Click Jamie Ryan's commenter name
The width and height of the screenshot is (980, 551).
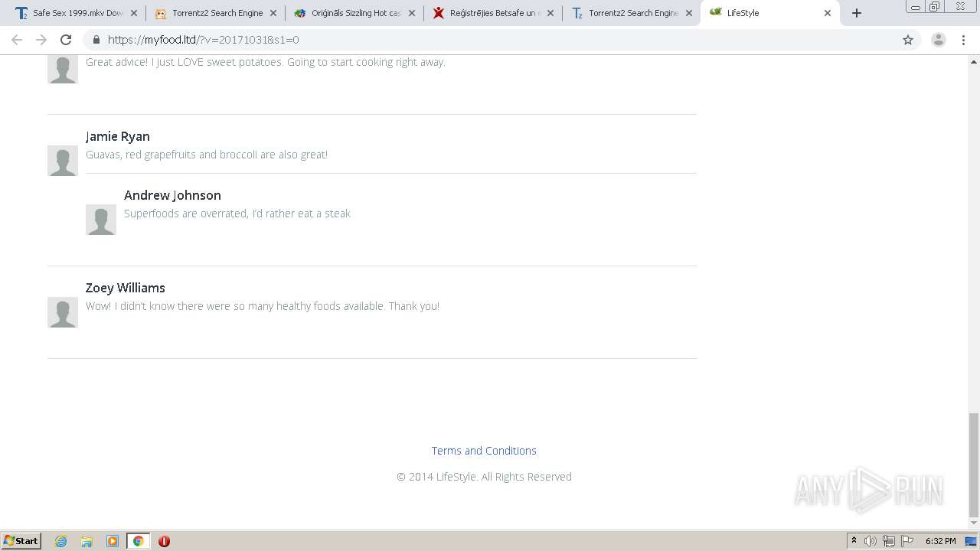[x=118, y=136]
